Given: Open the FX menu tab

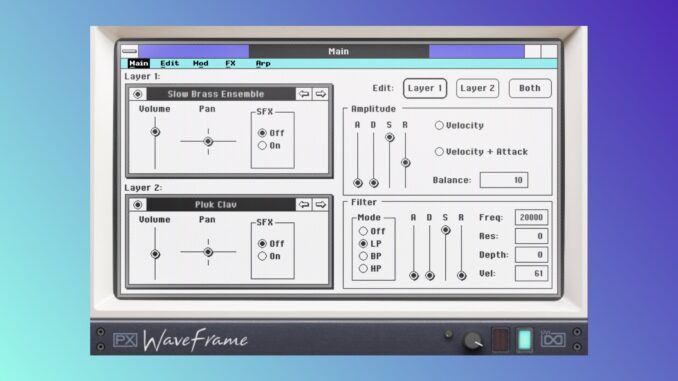Looking at the screenshot, I should (230, 64).
